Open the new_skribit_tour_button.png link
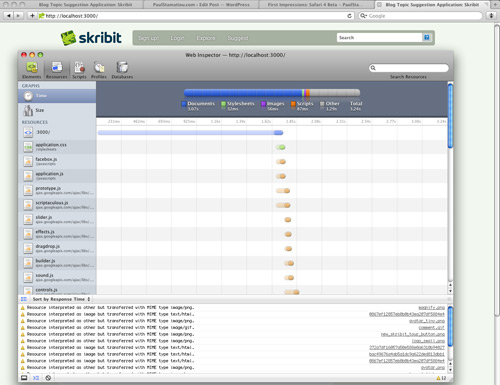 click(x=413, y=334)
